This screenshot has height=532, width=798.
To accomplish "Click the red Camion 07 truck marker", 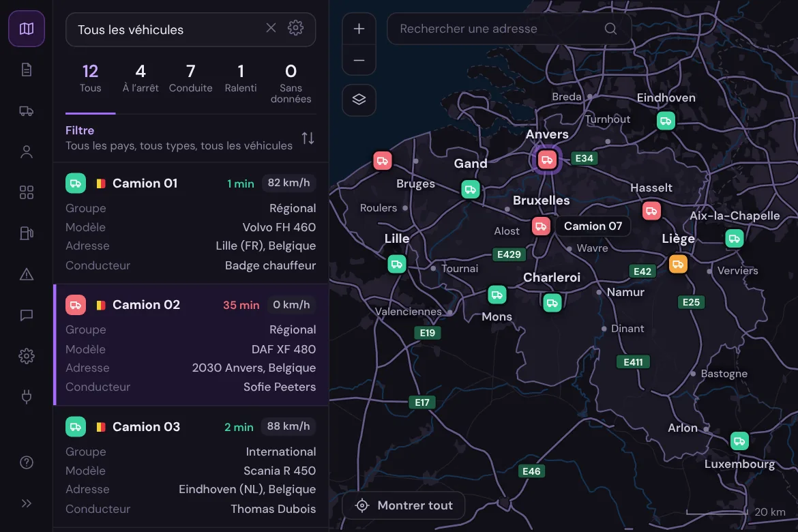I will [541, 226].
